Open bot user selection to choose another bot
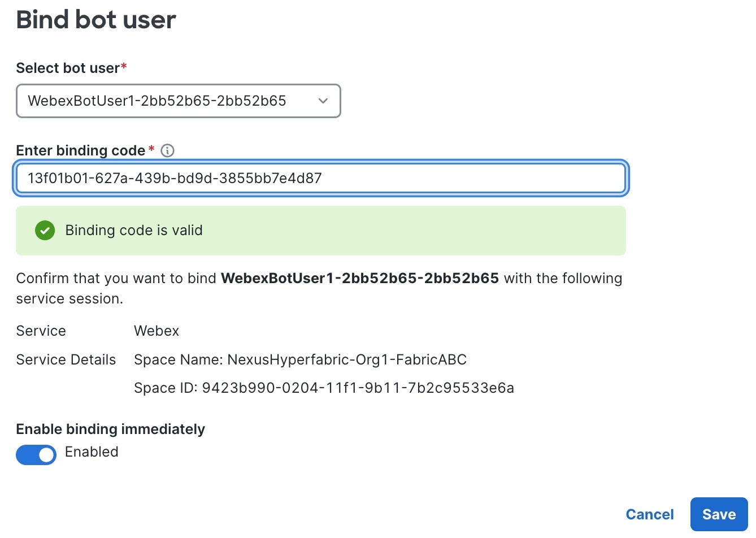 [179, 101]
